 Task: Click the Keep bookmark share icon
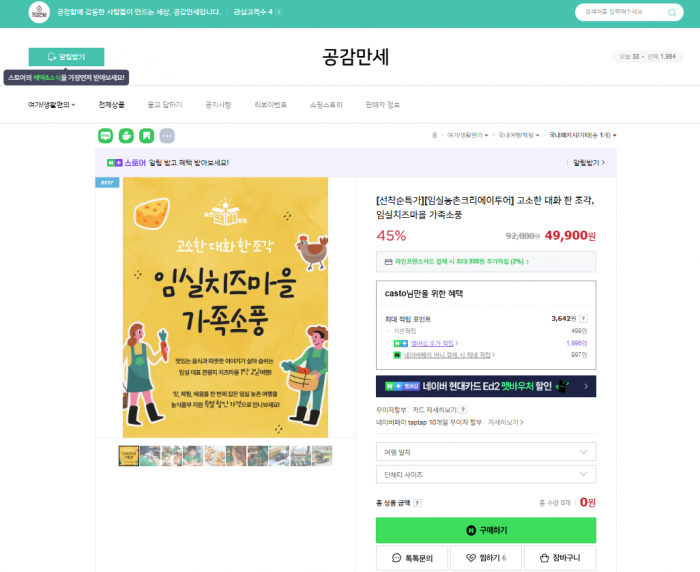coord(147,136)
